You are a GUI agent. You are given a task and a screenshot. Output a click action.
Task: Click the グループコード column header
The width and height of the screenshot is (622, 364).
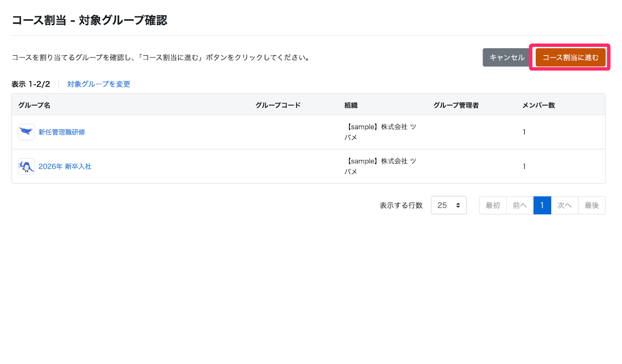278,105
